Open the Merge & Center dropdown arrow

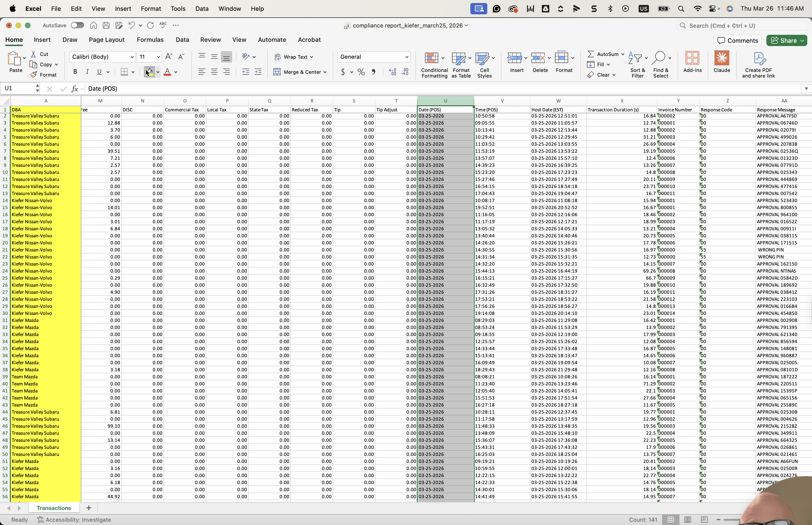(325, 72)
